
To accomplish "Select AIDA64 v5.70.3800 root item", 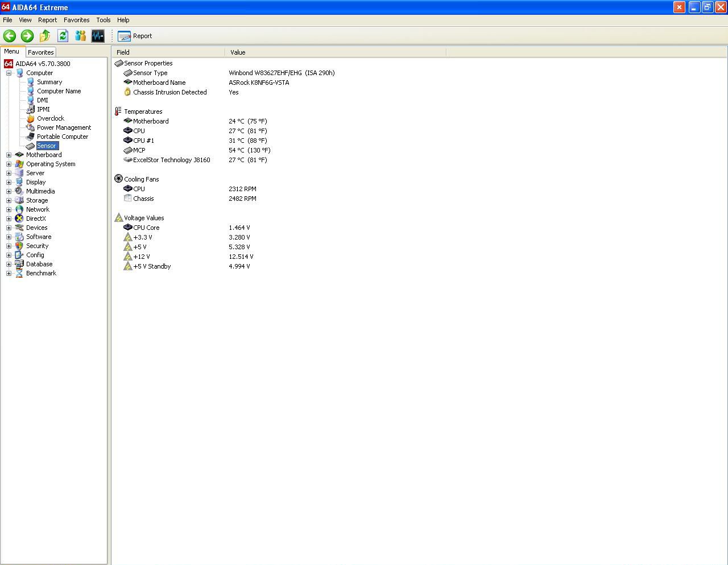I will (43, 64).
